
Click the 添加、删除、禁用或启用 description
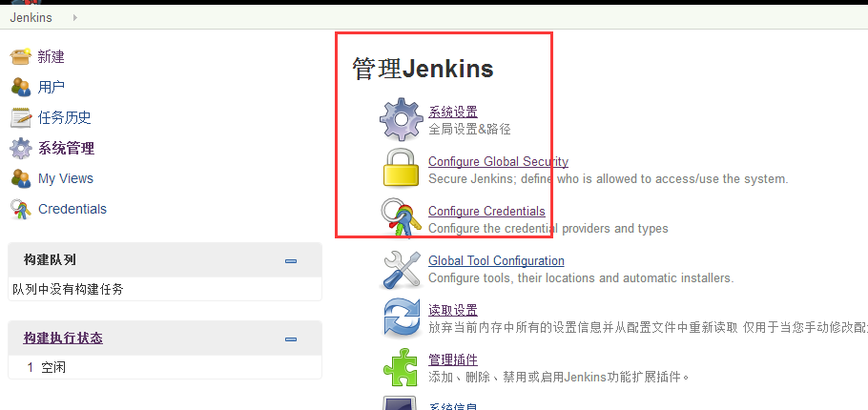pyautogui.click(x=559, y=378)
